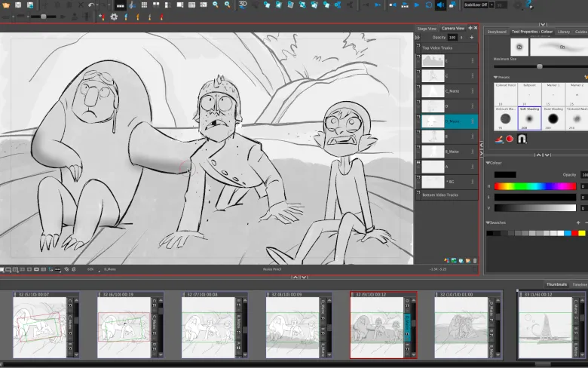Click the Undo arrow icon
Image resolution: width=588 pixels, height=368 pixels.
[x=91, y=5]
